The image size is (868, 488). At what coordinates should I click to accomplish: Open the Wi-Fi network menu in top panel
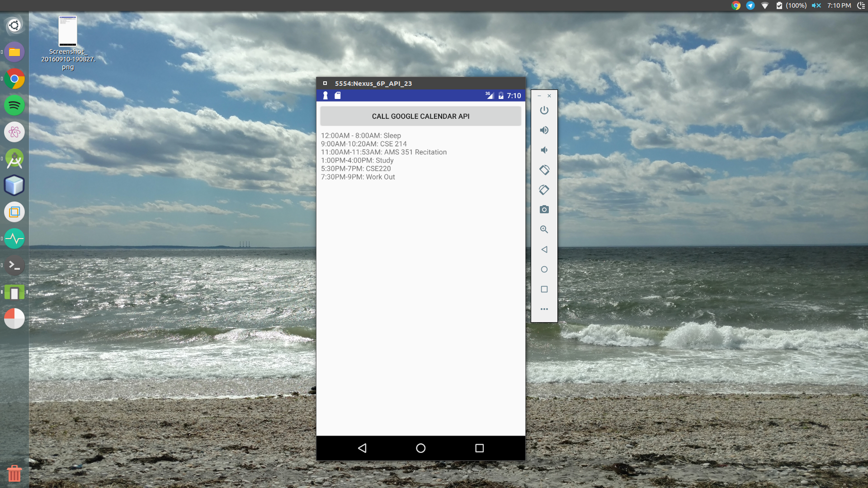[x=765, y=5]
